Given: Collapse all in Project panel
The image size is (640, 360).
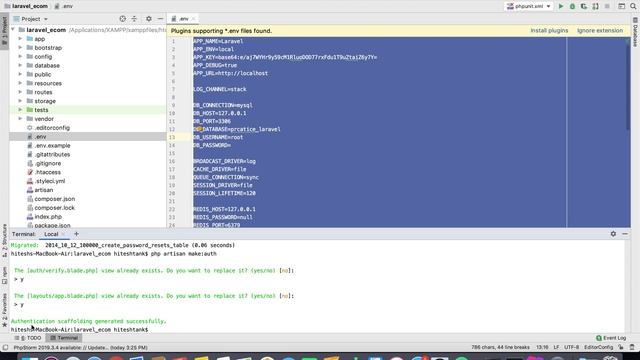Looking at the screenshot, I should coord(134,19).
